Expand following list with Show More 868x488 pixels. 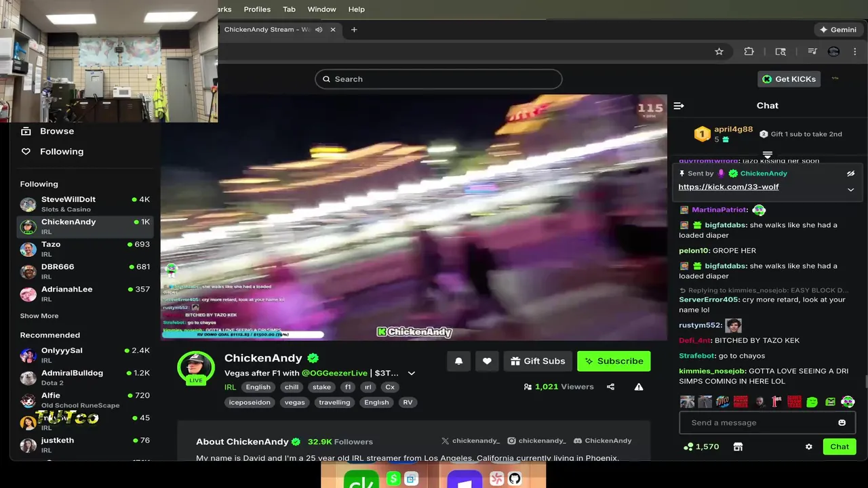[x=39, y=316]
